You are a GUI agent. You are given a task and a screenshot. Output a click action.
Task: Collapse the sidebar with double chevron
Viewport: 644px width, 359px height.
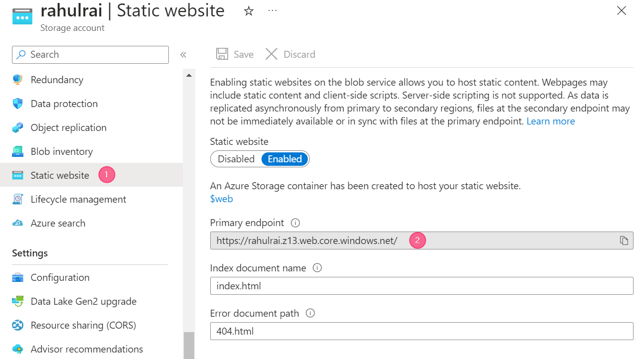click(183, 55)
